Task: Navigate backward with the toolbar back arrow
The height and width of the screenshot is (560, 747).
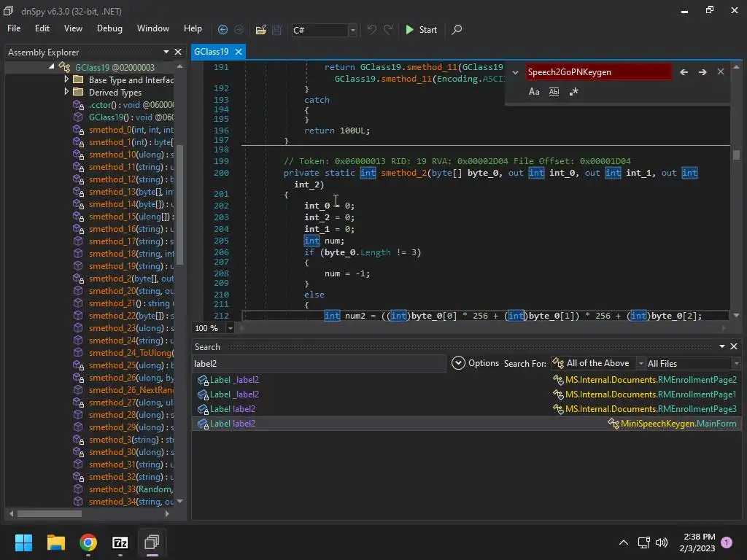Action: [222, 29]
